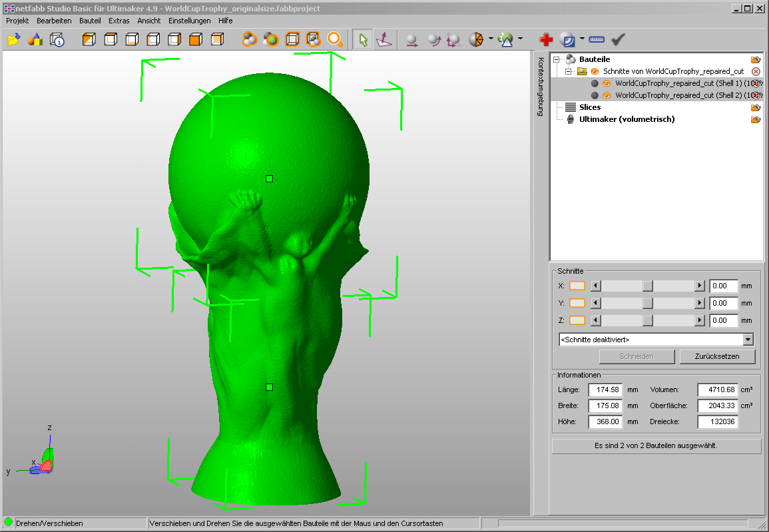This screenshot has width=769, height=532.
Task: Open the Bearbeiten menu
Action: pos(54,21)
